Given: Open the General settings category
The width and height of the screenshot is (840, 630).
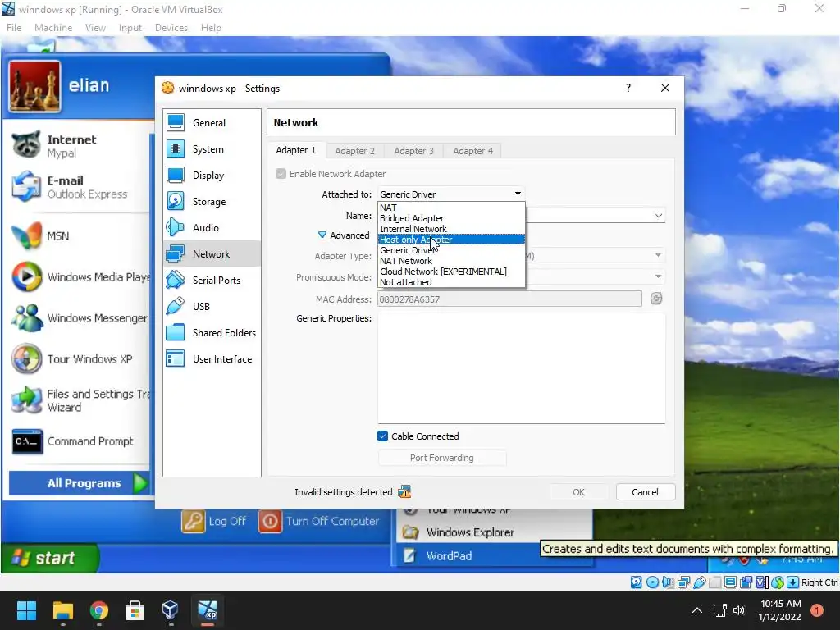Looking at the screenshot, I should tap(212, 123).
